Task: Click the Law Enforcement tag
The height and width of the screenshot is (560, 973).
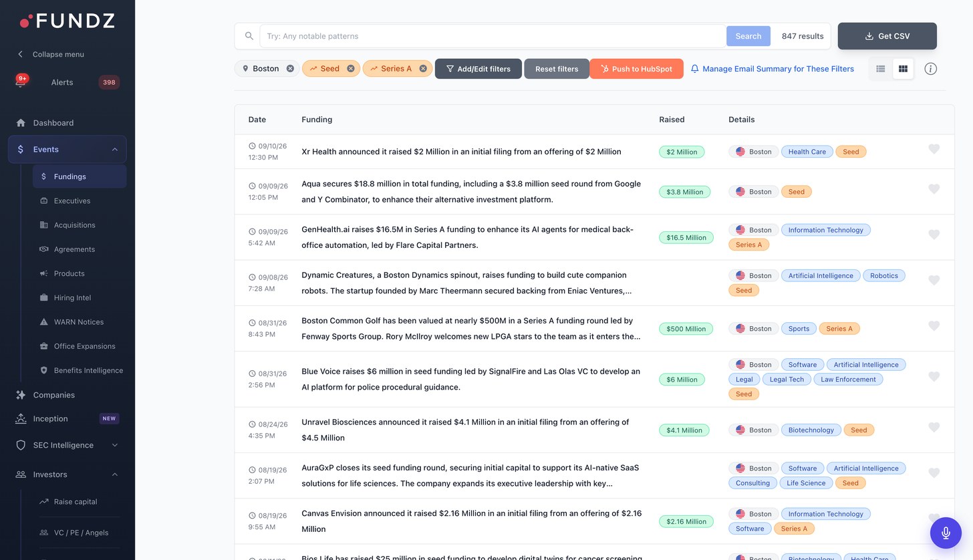Action: click(848, 380)
